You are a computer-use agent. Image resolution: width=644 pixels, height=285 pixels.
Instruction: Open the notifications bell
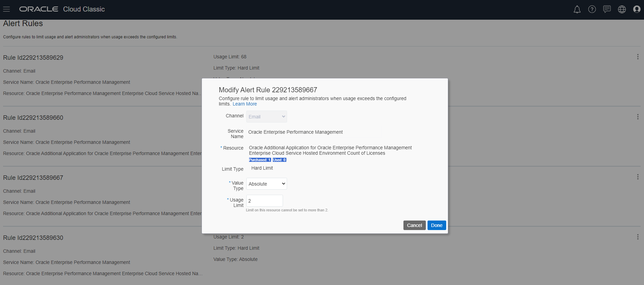pos(577,9)
